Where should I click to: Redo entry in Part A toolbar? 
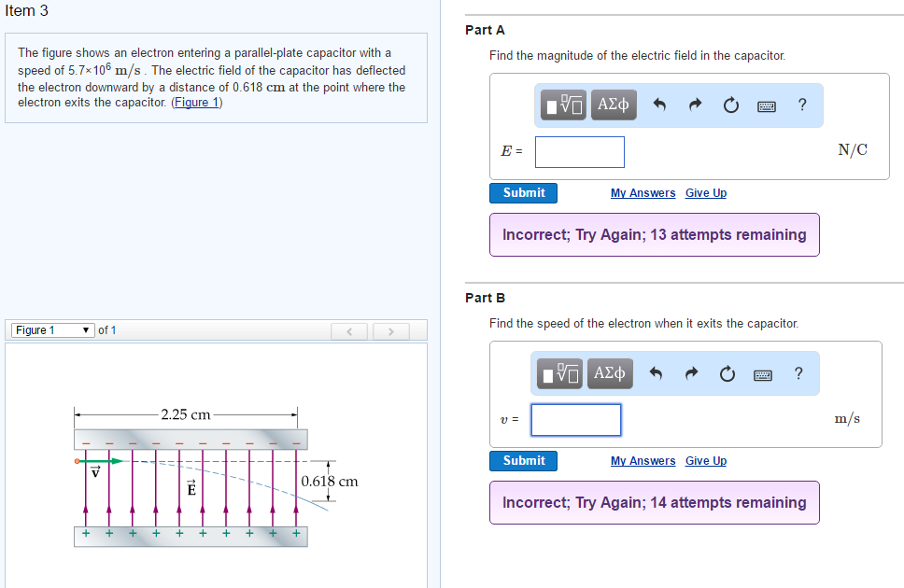(696, 105)
